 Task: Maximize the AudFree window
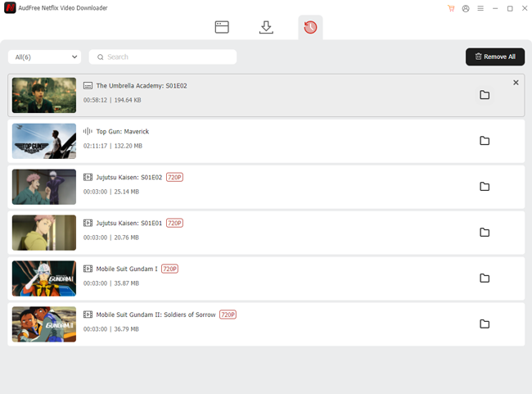point(510,8)
